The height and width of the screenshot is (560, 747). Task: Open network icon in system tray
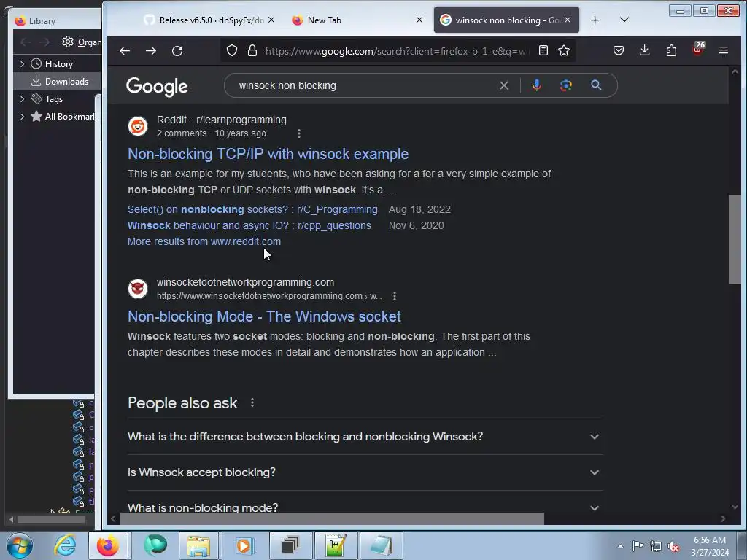point(656,547)
